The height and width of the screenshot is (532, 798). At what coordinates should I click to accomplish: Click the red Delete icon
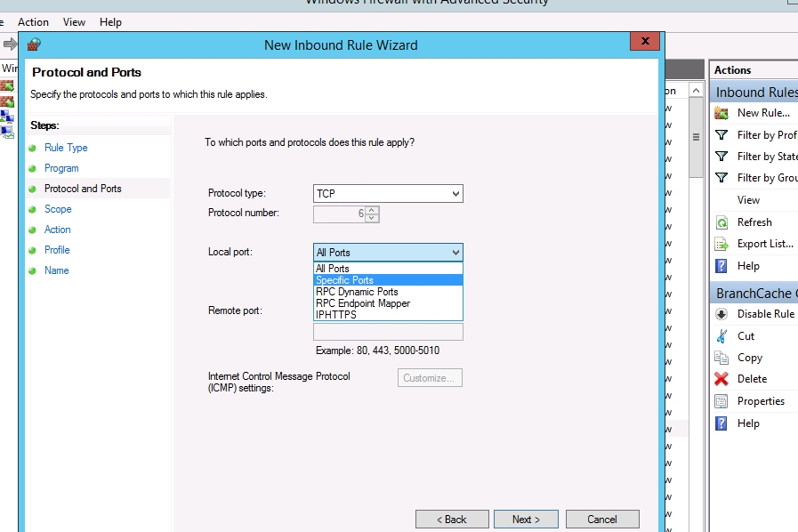pos(721,379)
